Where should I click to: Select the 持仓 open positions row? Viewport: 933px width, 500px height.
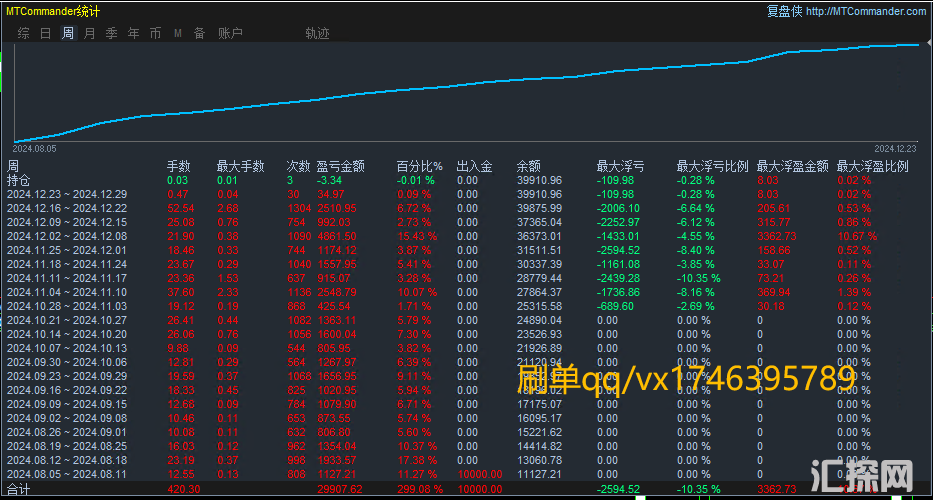click(19, 180)
